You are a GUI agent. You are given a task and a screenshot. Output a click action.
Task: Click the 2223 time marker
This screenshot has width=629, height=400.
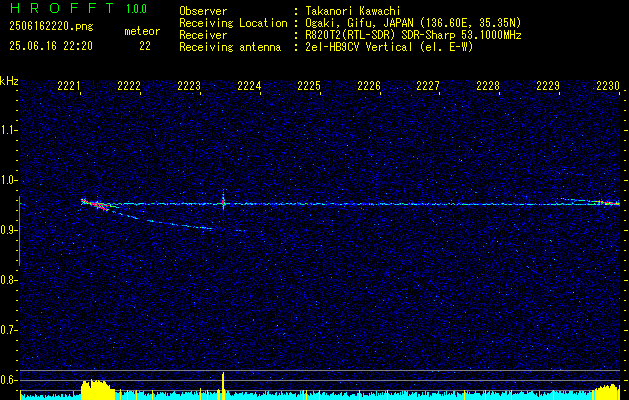click(x=189, y=86)
